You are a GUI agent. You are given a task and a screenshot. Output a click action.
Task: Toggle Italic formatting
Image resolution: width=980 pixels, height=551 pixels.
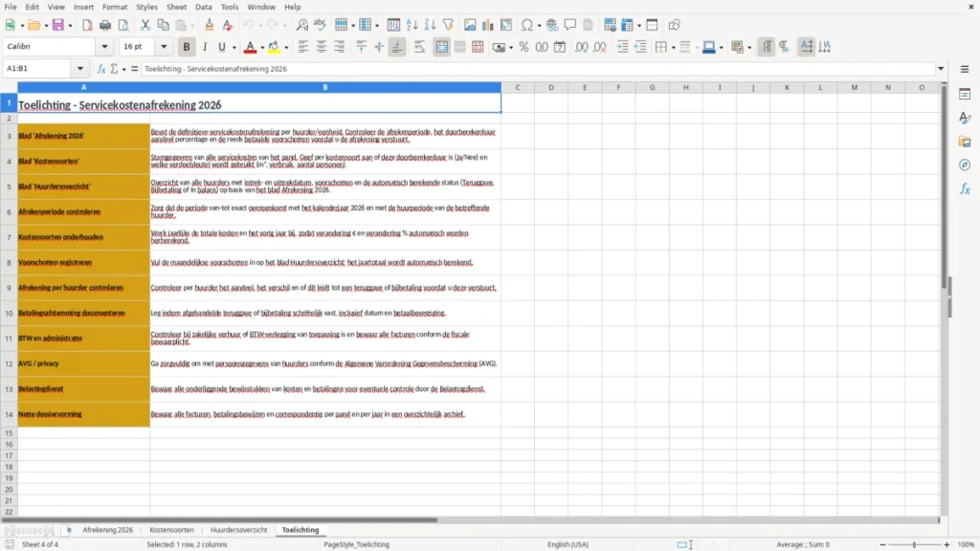[205, 47]
